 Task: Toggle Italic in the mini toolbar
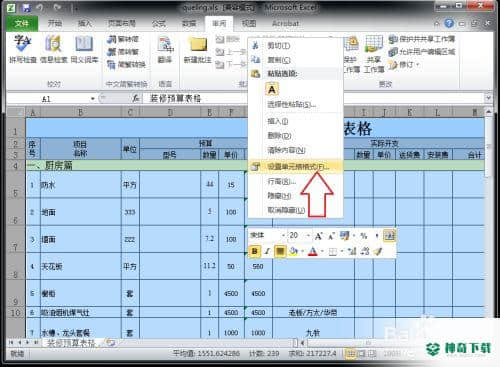pyautogui.click(x=267, y=251)
